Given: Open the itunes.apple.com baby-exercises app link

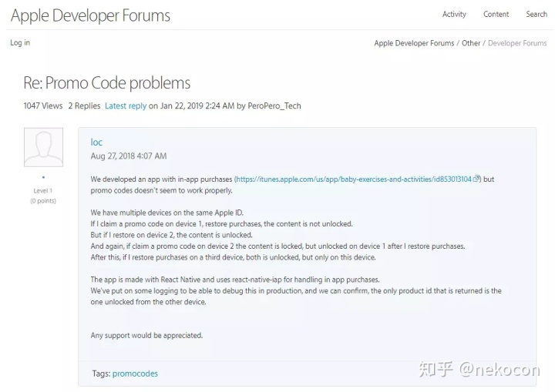Looking at the screenshot, I should pyautogui.click(x=354, y=179).
